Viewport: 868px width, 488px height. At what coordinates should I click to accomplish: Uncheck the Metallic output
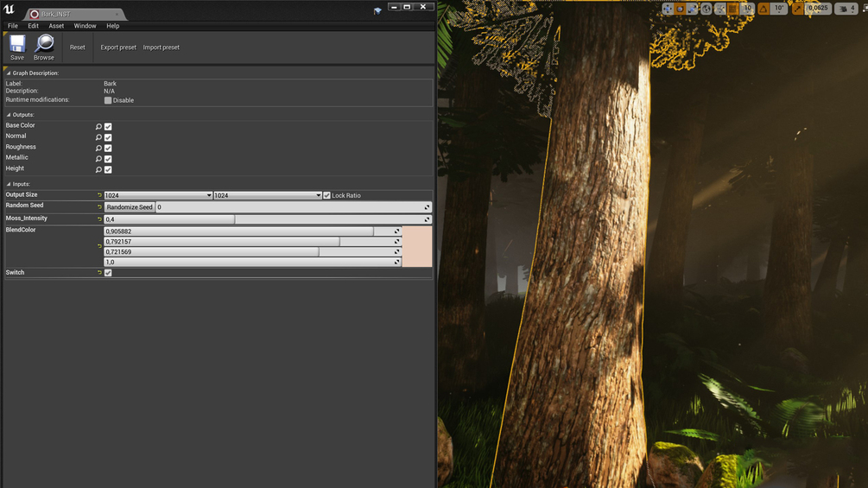[108, 159]
